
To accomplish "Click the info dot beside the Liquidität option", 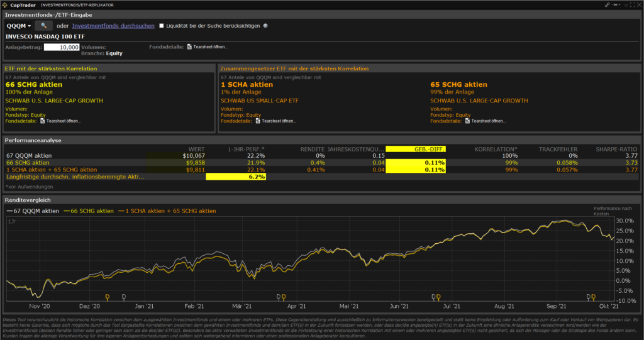I will click(x=265, y=26).
